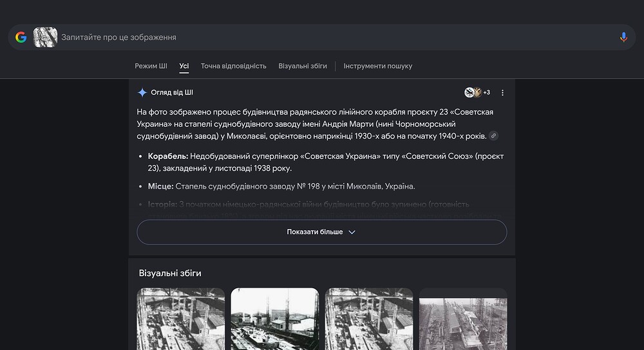Open the three-dot menu of AI overview
The image size is (644, 350).
502,93
